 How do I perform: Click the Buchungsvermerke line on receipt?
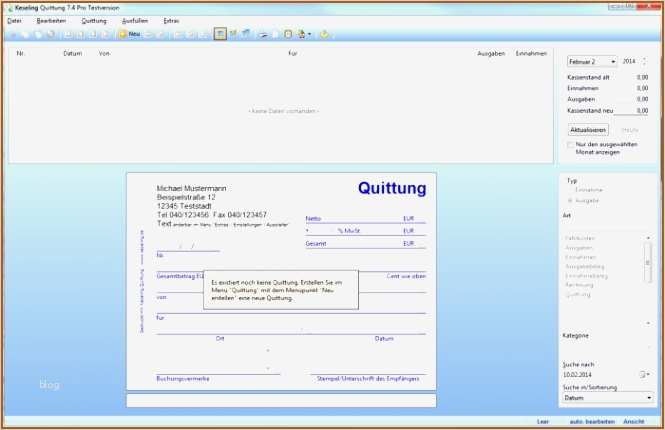pyautogui.click(x=218, y=375)
